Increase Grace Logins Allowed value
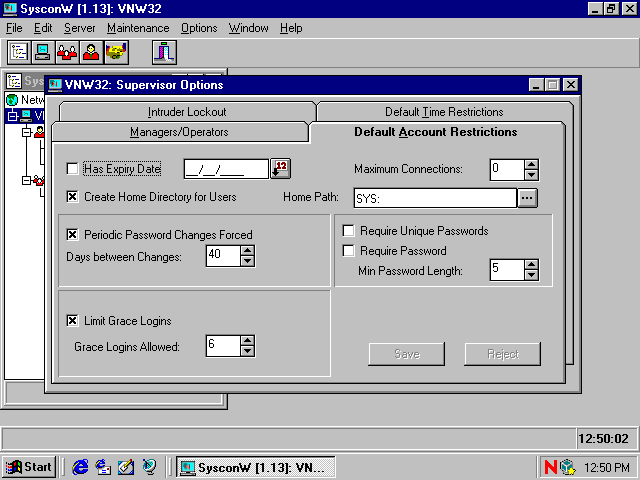 pyautogui.click(x=247, y=340)
